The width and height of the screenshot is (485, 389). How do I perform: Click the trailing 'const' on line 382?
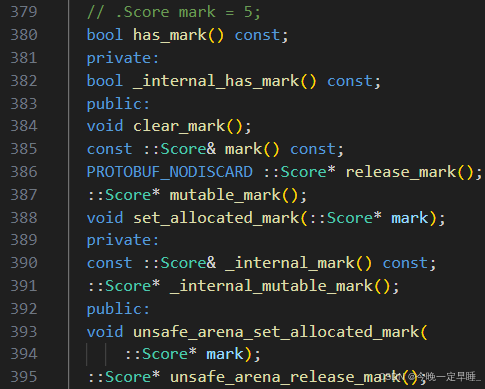(x=350, y=81)
